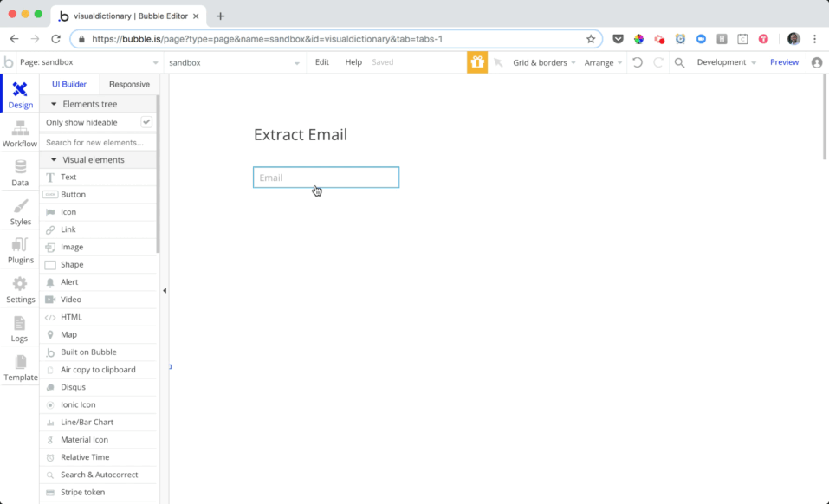829x504 pixels.
Task: Select the Image element
Action: pyautogui.click(x=99, y=247)
